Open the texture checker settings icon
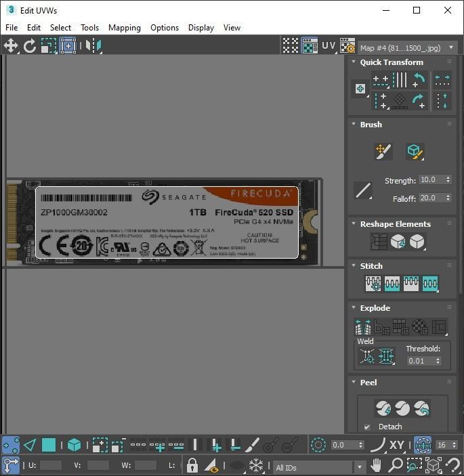Image resolution: width=464 pixels, height=476 pixels. coord(347,46)
